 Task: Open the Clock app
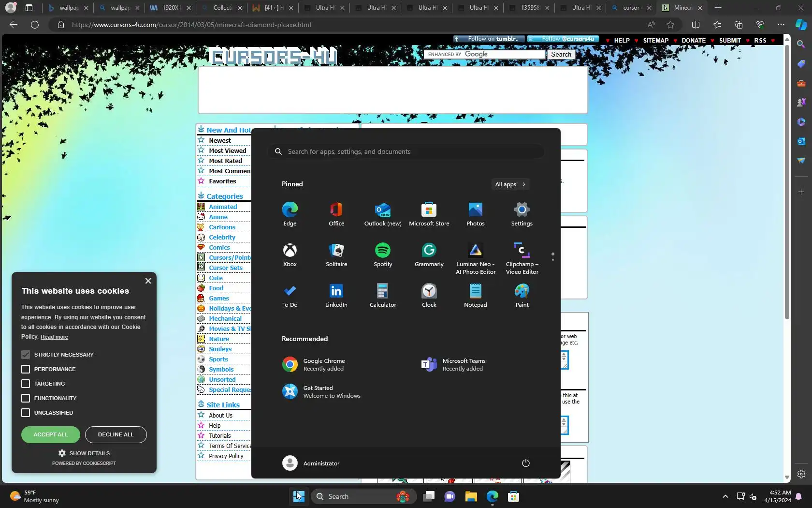429,295
